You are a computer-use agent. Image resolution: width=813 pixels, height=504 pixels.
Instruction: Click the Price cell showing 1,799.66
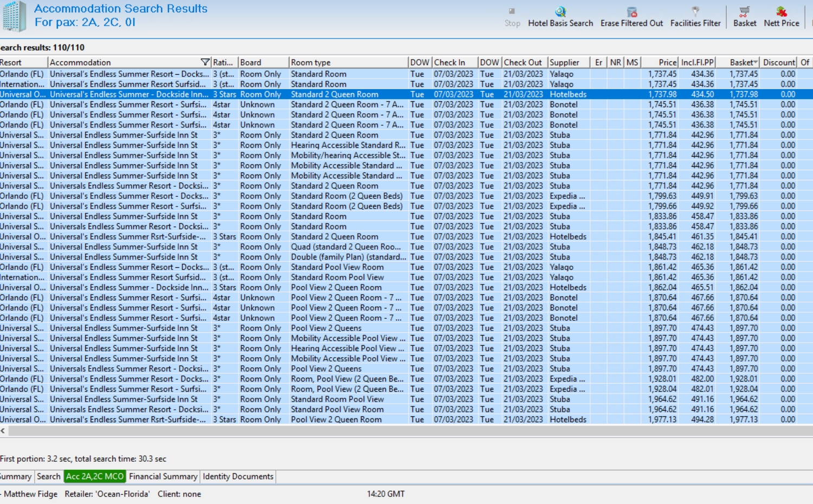point(662,206)
